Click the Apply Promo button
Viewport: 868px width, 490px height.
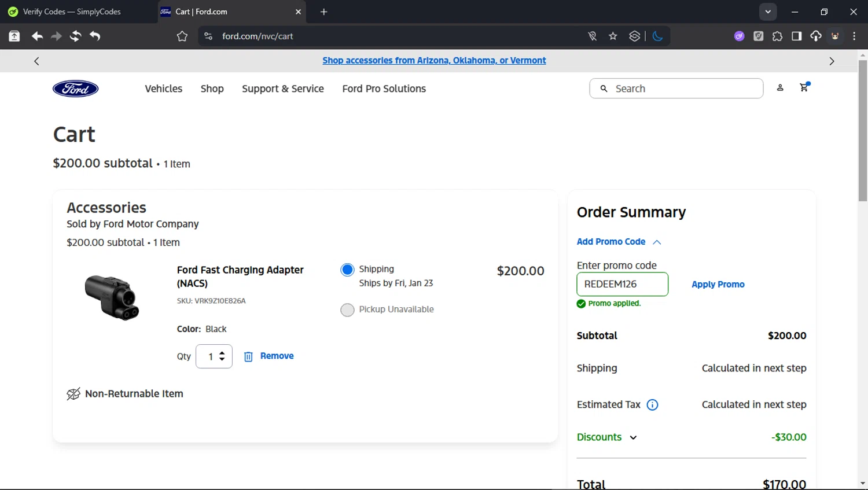tap(718, 285)
